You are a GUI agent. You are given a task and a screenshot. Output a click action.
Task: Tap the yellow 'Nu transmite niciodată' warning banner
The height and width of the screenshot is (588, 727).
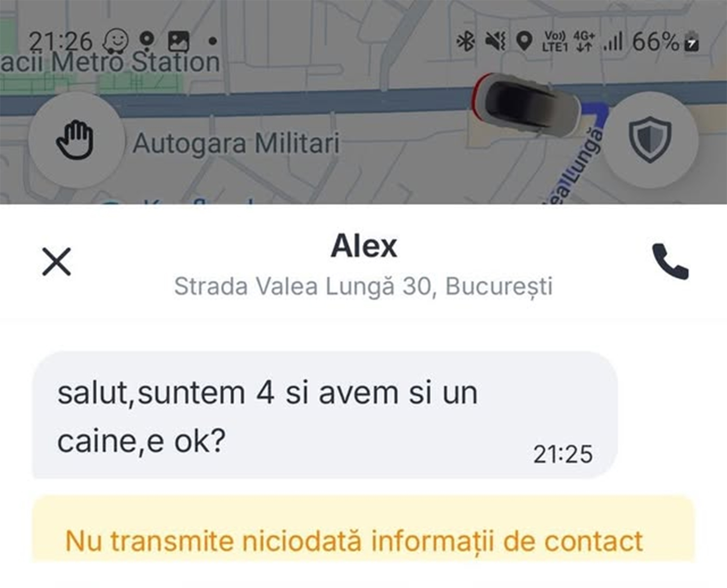[x=363, y=528]
